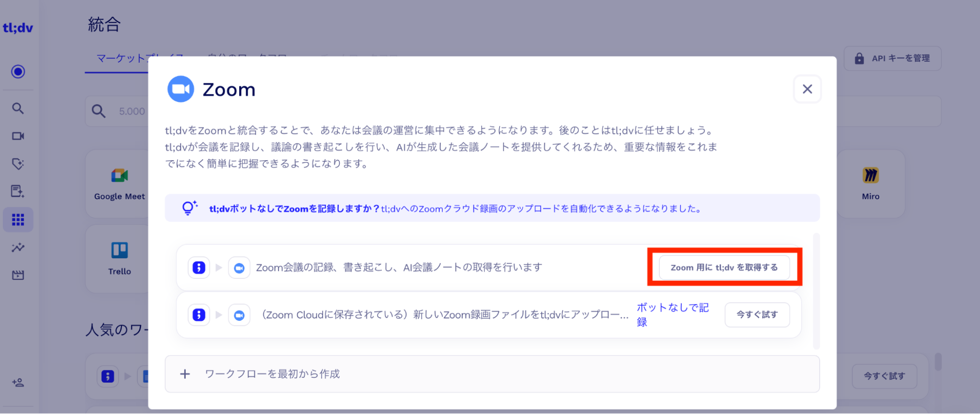This screenshot has width=980, height=414.
Task: Click the 'API キーを管理' button
Action: click(x=892, y=58)
